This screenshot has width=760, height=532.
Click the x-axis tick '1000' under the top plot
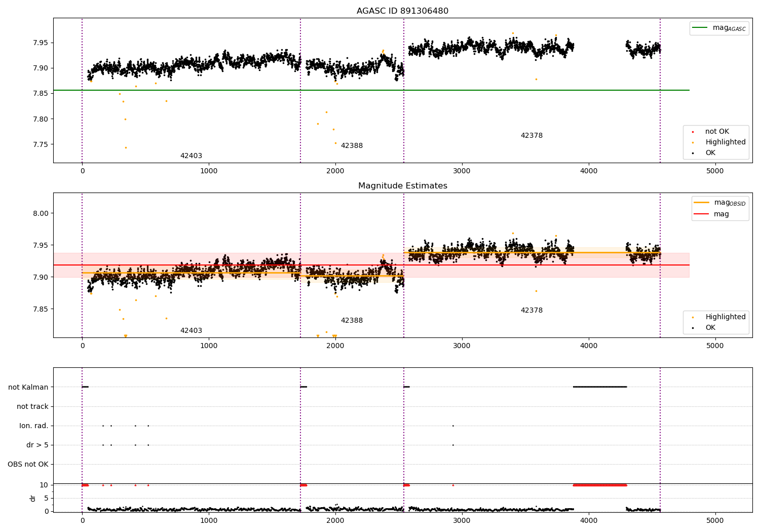(209, 171)
